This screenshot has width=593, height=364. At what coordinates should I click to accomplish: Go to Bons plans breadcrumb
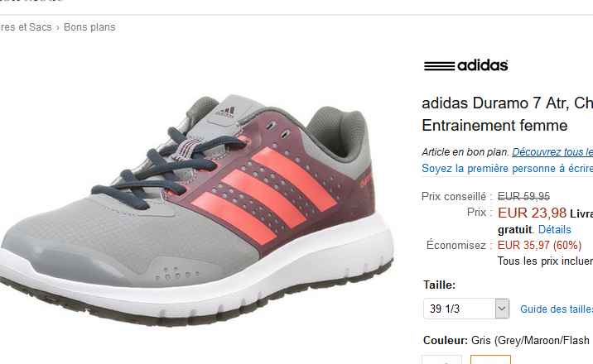(89, 27)
